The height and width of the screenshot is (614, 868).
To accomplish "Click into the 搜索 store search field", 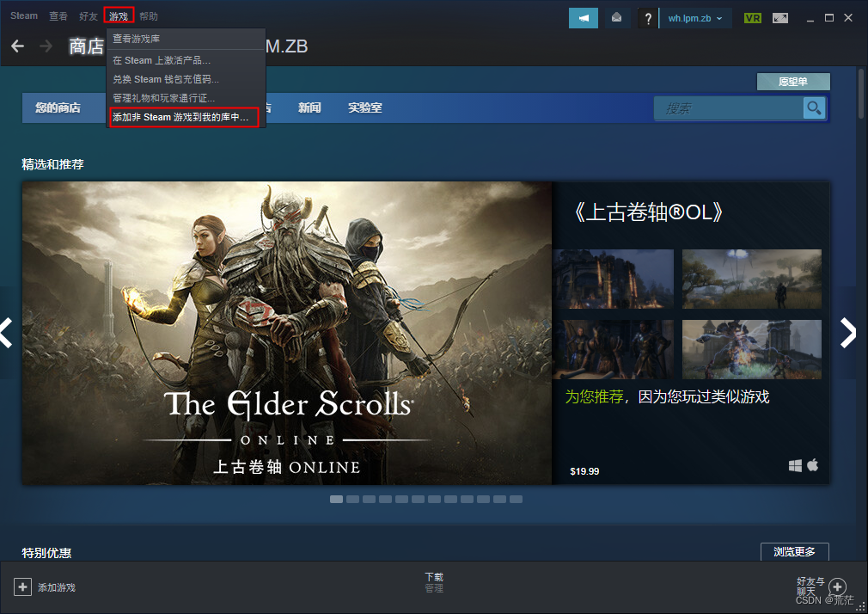I will (728, 108).
